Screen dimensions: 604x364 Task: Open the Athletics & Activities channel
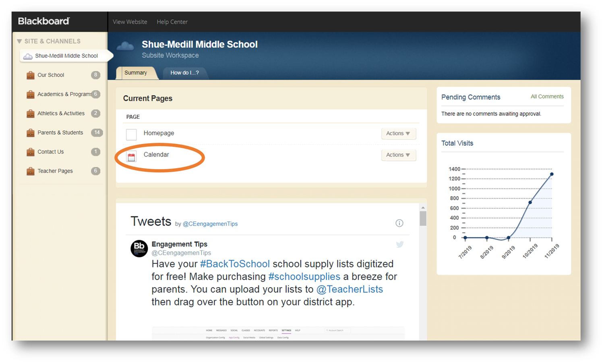61,114
